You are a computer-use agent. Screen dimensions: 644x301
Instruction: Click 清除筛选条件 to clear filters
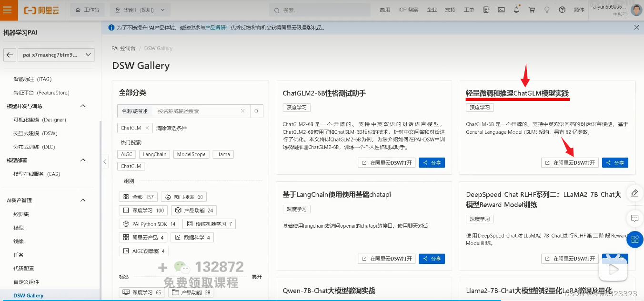pos(171,128)
